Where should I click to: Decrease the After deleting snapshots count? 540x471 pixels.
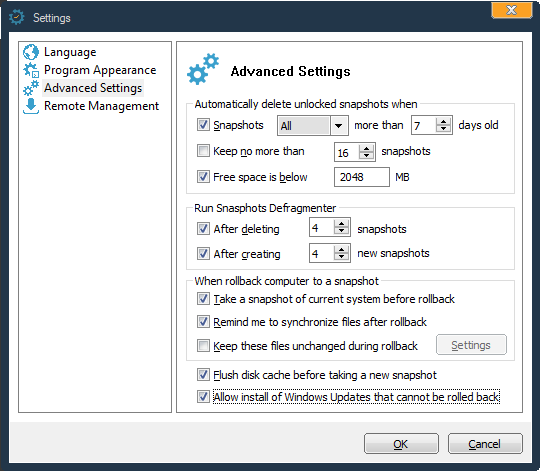341,231
